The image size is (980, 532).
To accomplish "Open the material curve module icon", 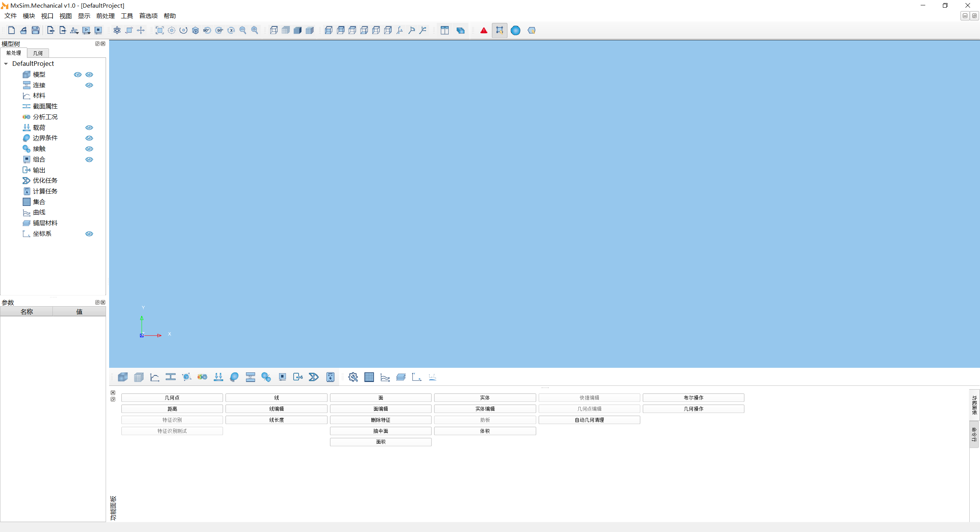I will pos(155,377).
